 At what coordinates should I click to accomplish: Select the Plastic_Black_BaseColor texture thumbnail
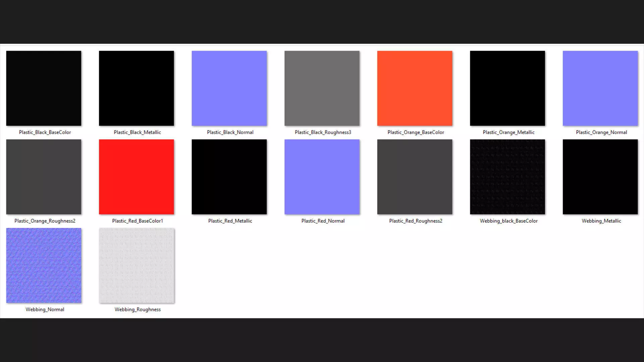(44, 88)
